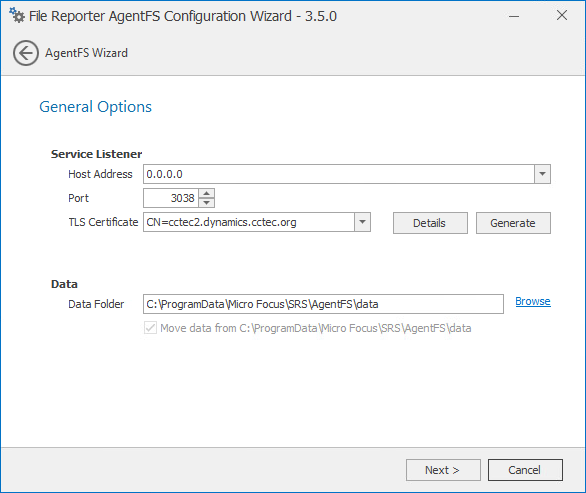
Task: Decrease Port value with the down arrow
Action: (x=207, y=203)
